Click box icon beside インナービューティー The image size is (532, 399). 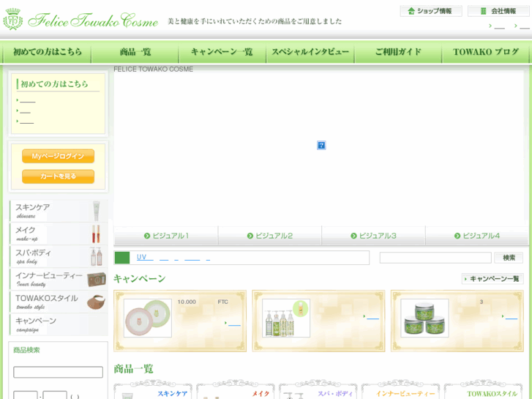97,280
